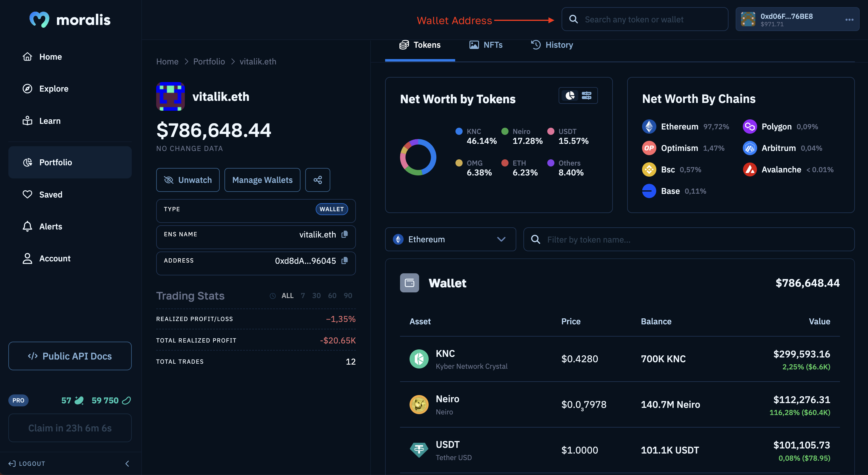Click the blue KNC legend dot
This screenshot has width=868, height=475.
[459, 131]
